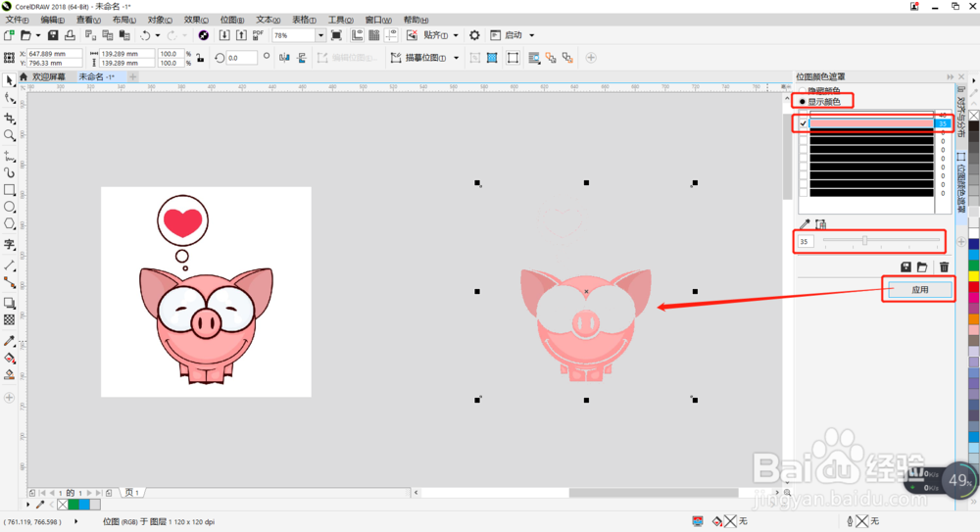The image size is (980, 532).
Task: Click the tolerance value field showing 35
Action: click(806, 241)
